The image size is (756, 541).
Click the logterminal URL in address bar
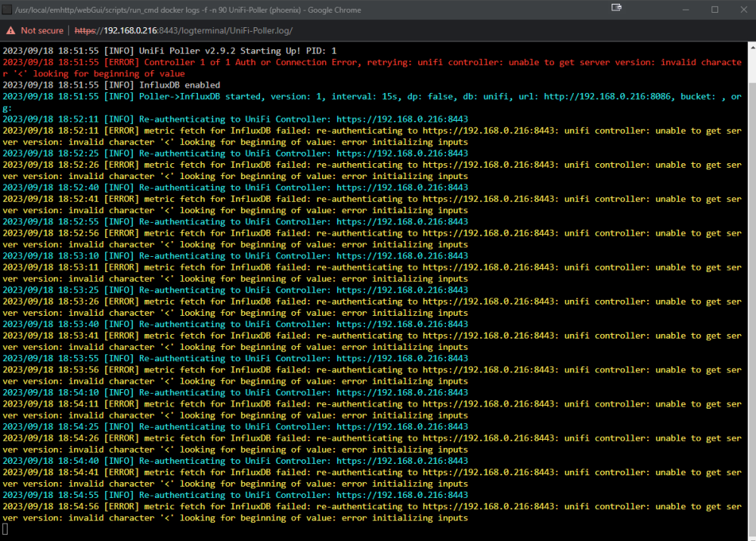point(184,30)
